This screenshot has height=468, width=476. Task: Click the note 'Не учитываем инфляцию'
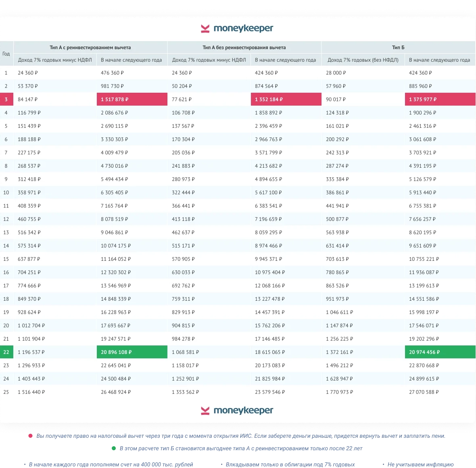(420, 464)
